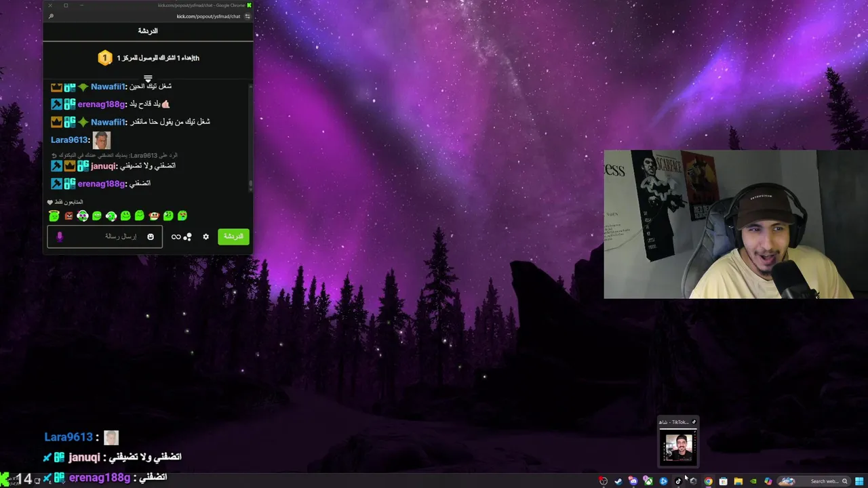
Task: Click the chat scrollbar handle
Action: point(250,184)
